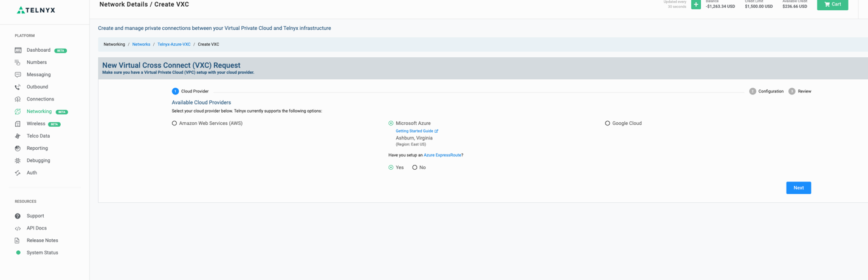Click the Dashboard sidebar icon
868x280 pixels.
(18, 51)
